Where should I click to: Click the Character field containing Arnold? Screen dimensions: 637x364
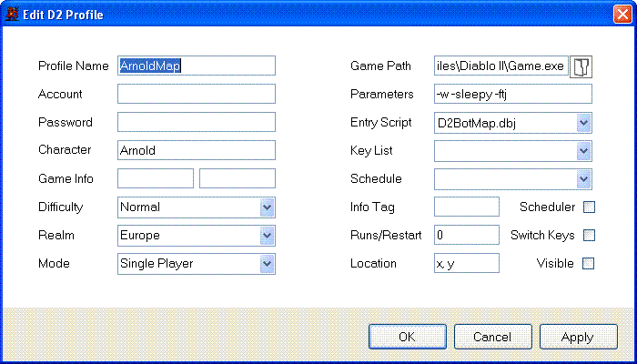coord(197,150)
